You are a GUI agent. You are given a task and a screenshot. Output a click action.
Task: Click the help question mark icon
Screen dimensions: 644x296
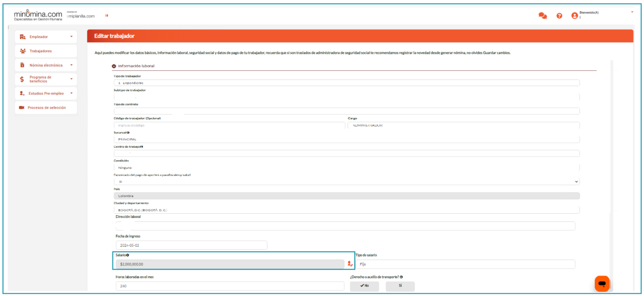559,16
